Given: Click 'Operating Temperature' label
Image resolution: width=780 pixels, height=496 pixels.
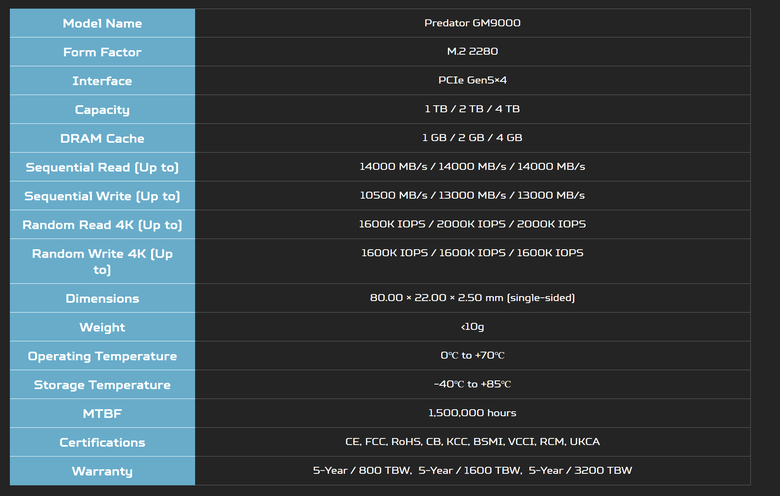Looking at the screenshot, I should tap(102, 357).
